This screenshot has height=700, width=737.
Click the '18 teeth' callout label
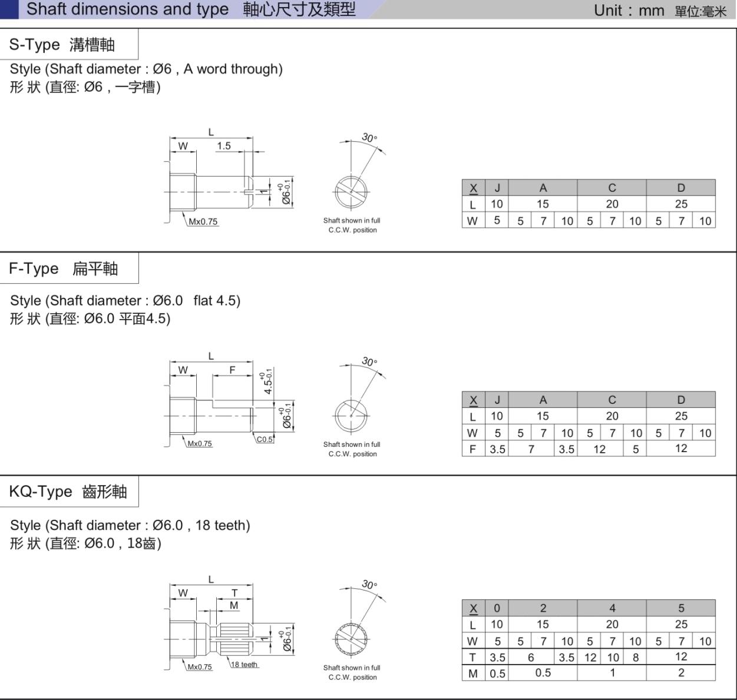pos(244,665)
